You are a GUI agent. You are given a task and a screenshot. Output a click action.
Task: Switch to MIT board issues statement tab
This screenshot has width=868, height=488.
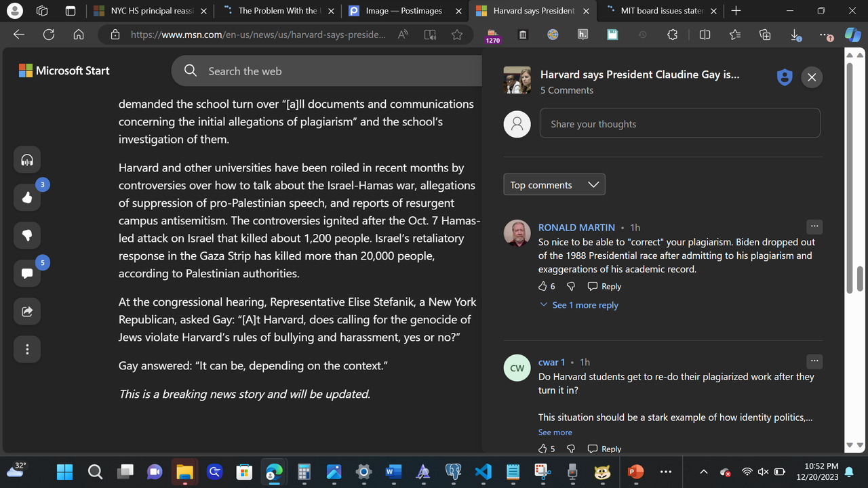coord(660,11)
